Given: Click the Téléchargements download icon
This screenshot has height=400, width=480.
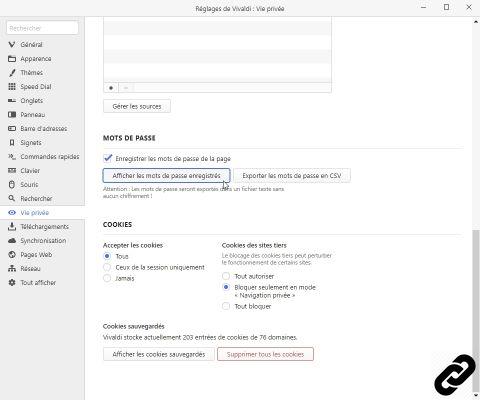Looking at the screenshot, I should (12, 227).
